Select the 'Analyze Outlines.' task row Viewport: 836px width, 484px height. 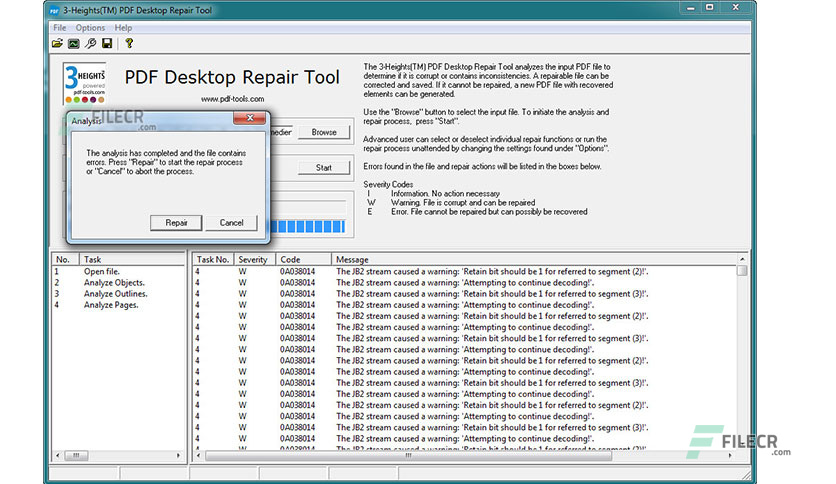click(x=118, y=294)
